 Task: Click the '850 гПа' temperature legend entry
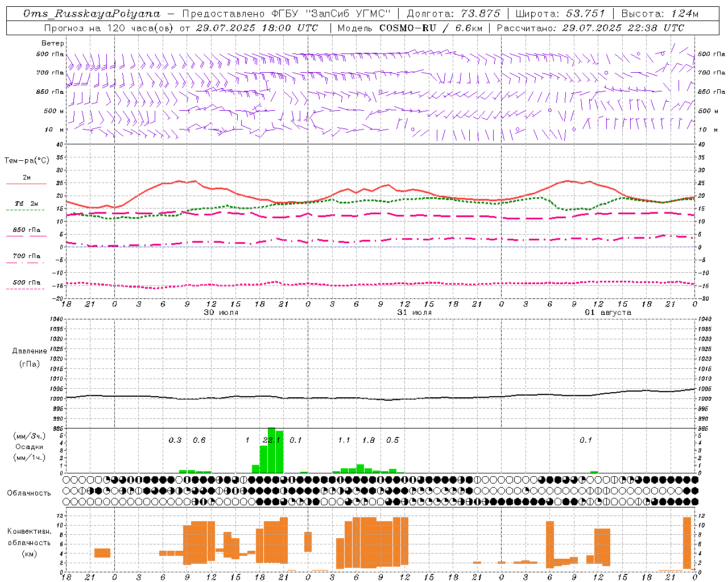tap(26, 230)
